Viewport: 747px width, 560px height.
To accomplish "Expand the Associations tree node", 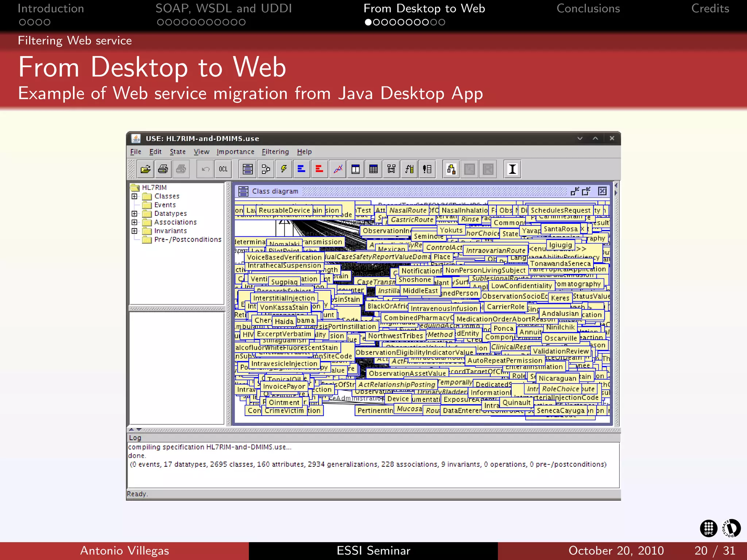I will coord(135,222).
